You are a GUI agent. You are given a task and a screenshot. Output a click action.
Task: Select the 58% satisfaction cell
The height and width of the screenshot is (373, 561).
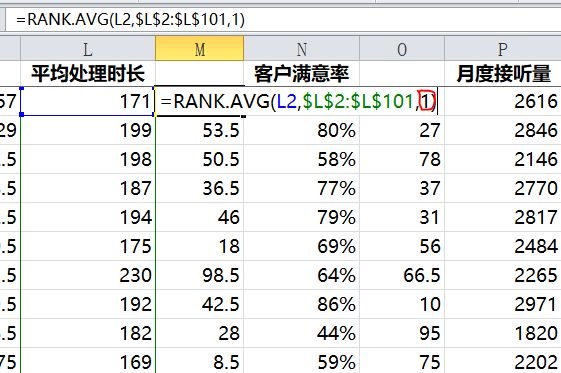coord(302,159)
